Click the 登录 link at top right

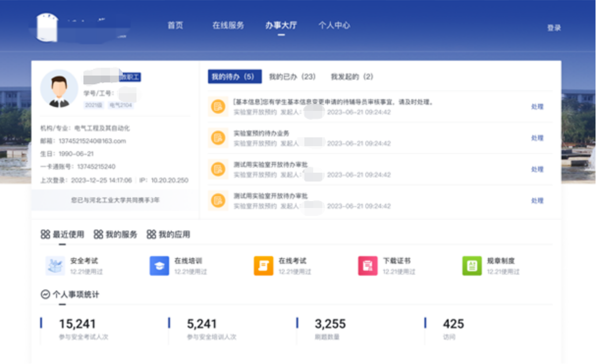[554, 28]
